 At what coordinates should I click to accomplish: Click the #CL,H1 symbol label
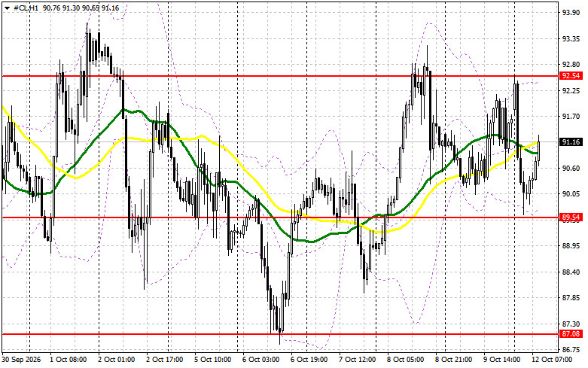26,8
